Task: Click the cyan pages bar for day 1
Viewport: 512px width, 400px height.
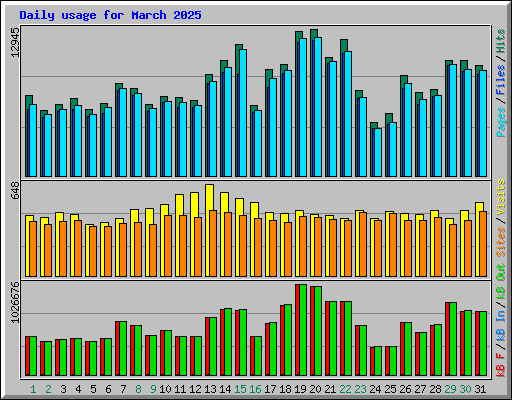Action: [33, 140]
